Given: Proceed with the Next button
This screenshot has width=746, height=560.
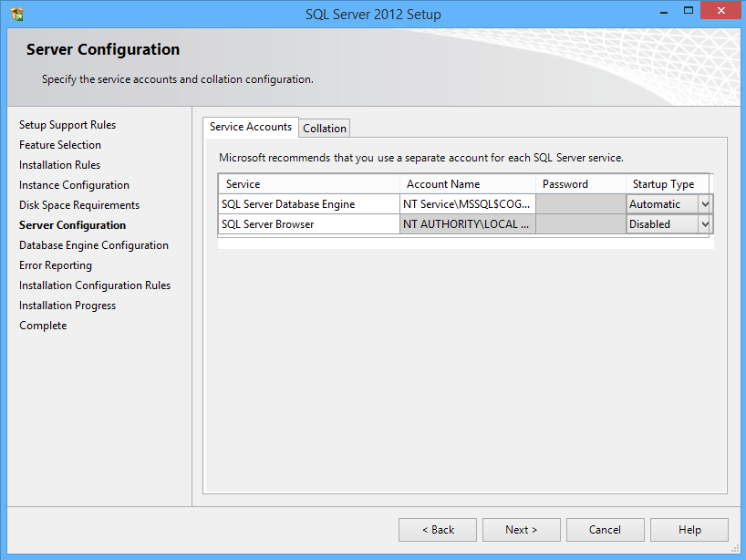Looking at the screenshot, I should click(522, 530).
